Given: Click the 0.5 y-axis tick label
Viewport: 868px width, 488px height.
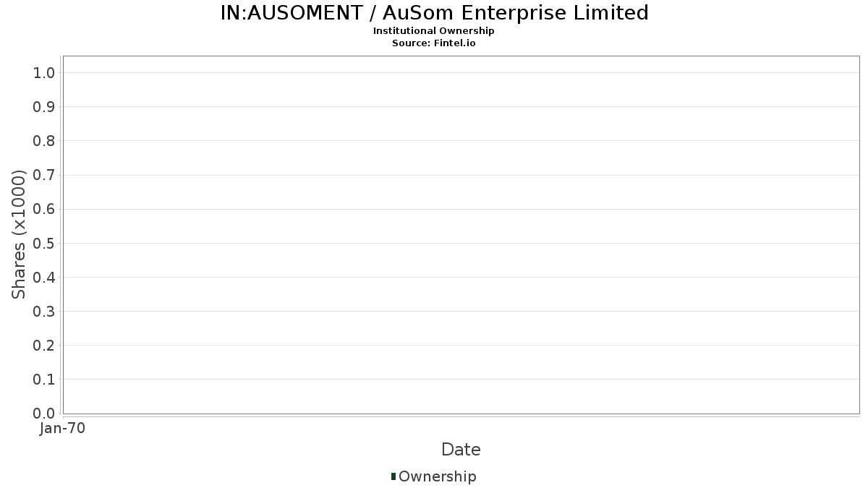Looking at the screenshot, I should click(44, 243).
